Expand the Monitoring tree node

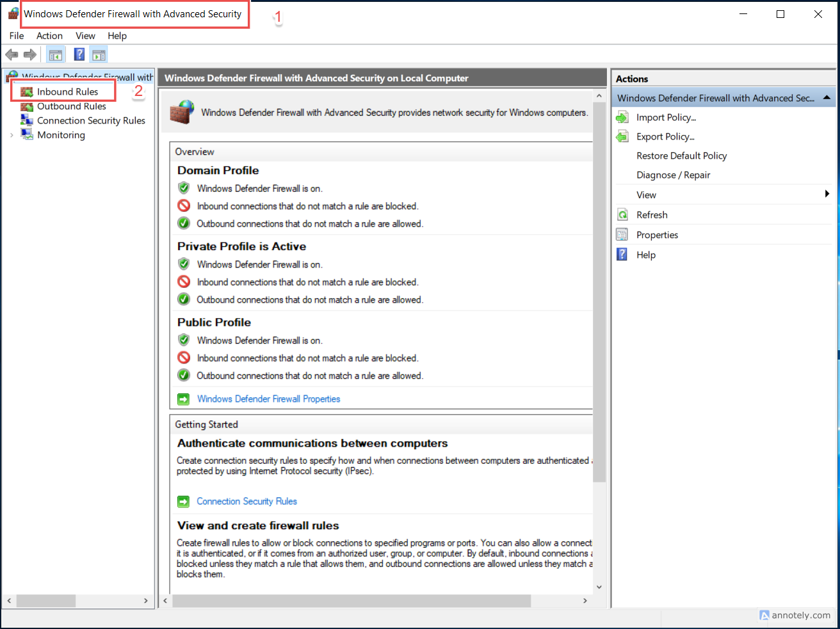click(x=12, y=135)
